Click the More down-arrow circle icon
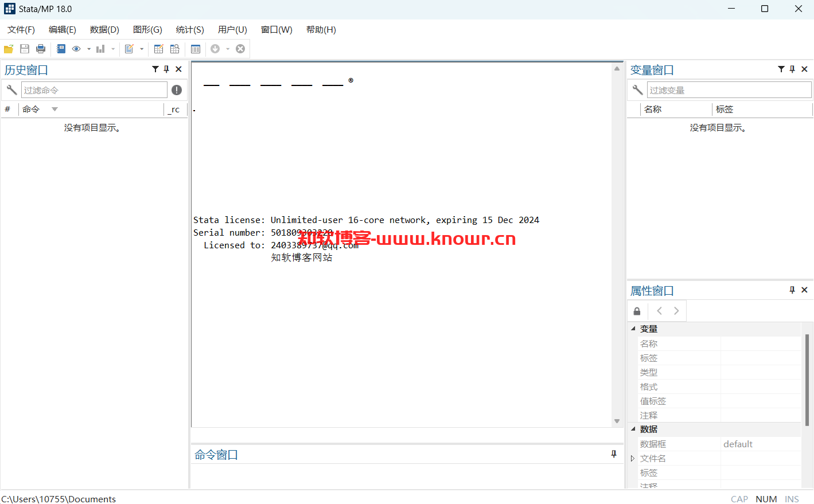Image resolution: width=814 pixels, height=504 pixels. coord(215,49)
